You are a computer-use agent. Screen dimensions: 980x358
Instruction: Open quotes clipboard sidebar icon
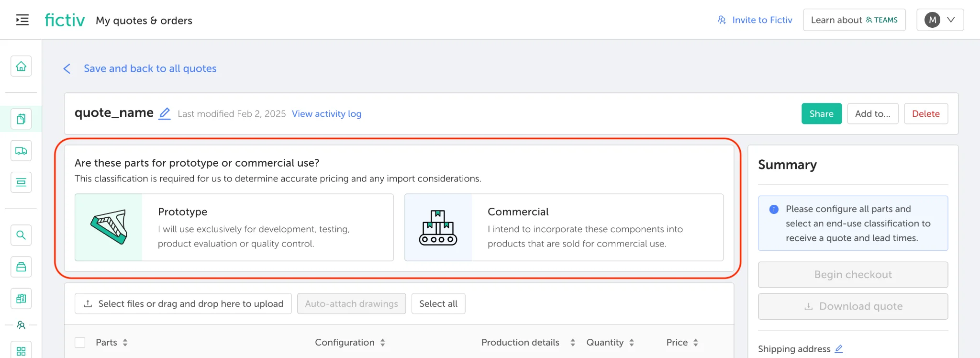click(21, 119)
